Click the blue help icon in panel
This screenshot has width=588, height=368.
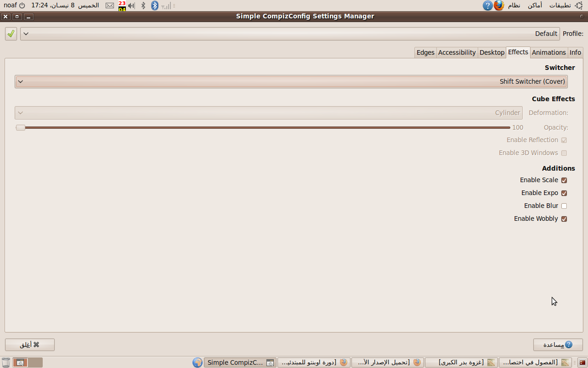(x=488, y=6)
